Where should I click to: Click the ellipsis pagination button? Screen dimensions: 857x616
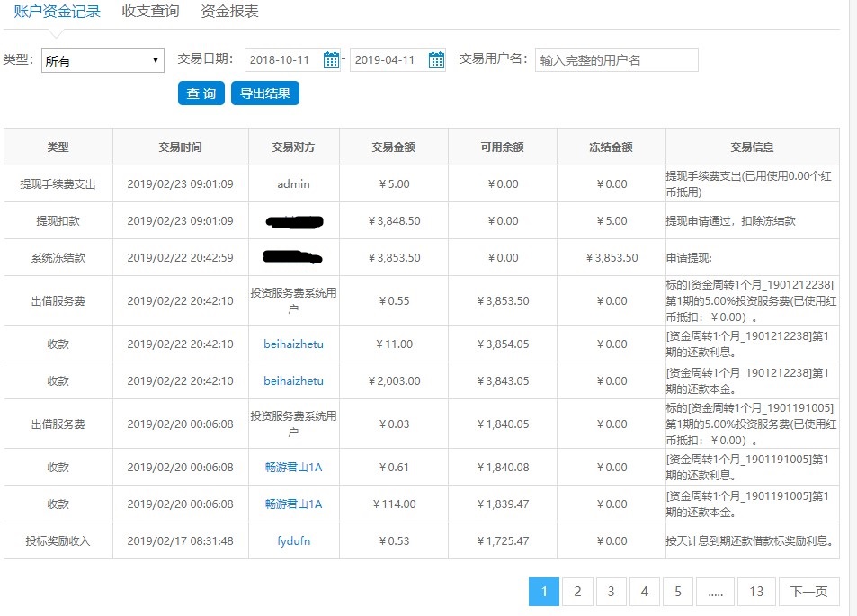pyautogui.click(x=715, y=592)
